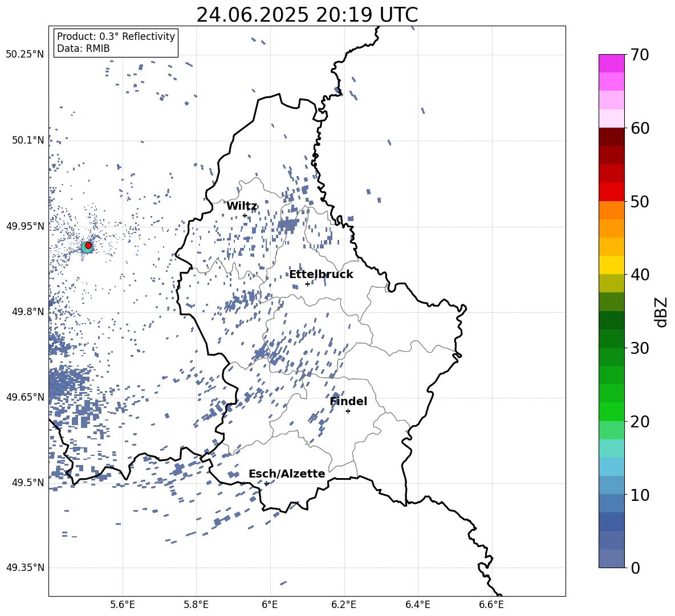Click the dBZ colorbar axis label
Viewport: 675px width, 616px height.
point(662,312)
